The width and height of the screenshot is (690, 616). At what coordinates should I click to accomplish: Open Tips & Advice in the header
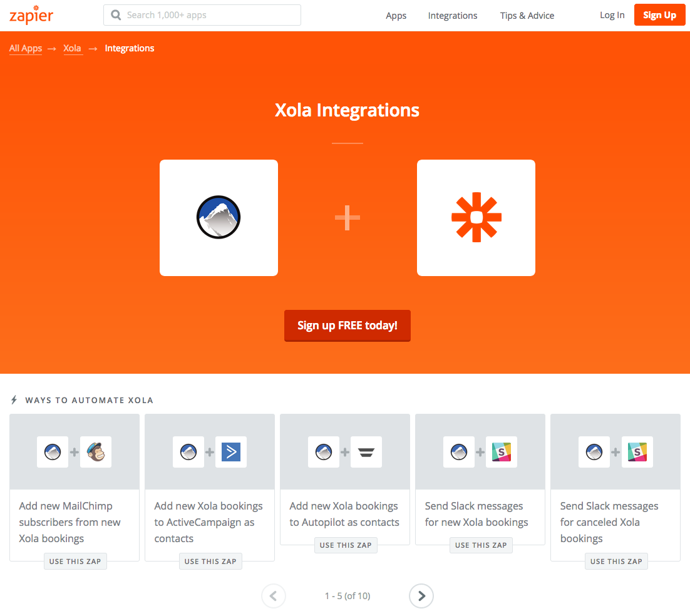coord(527,16)
